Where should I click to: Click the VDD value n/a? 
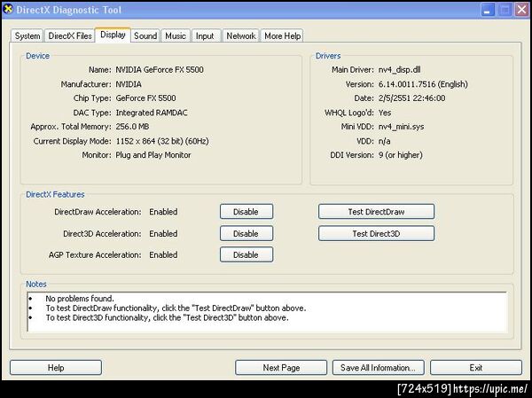pyautogui.click(x=385, y=141)
